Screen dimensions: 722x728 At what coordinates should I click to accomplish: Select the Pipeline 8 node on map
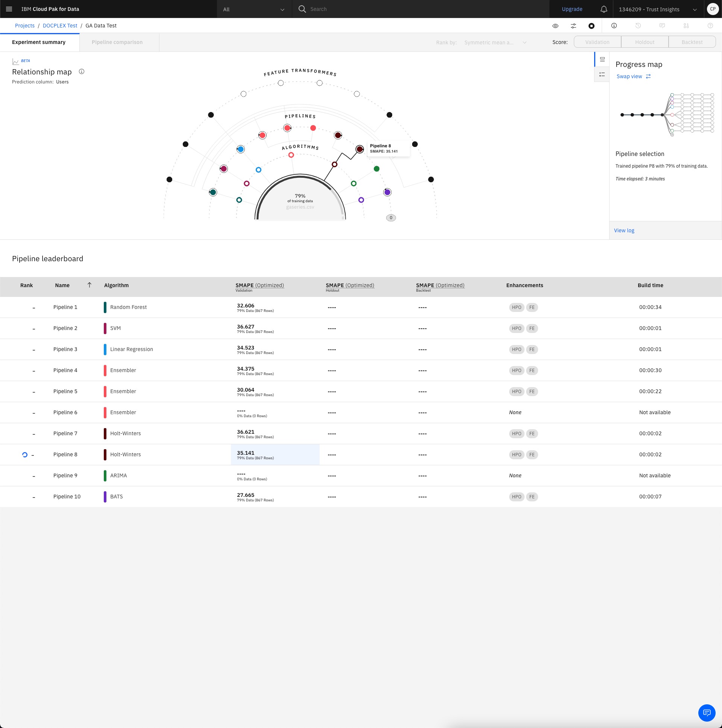coord(359,149)
